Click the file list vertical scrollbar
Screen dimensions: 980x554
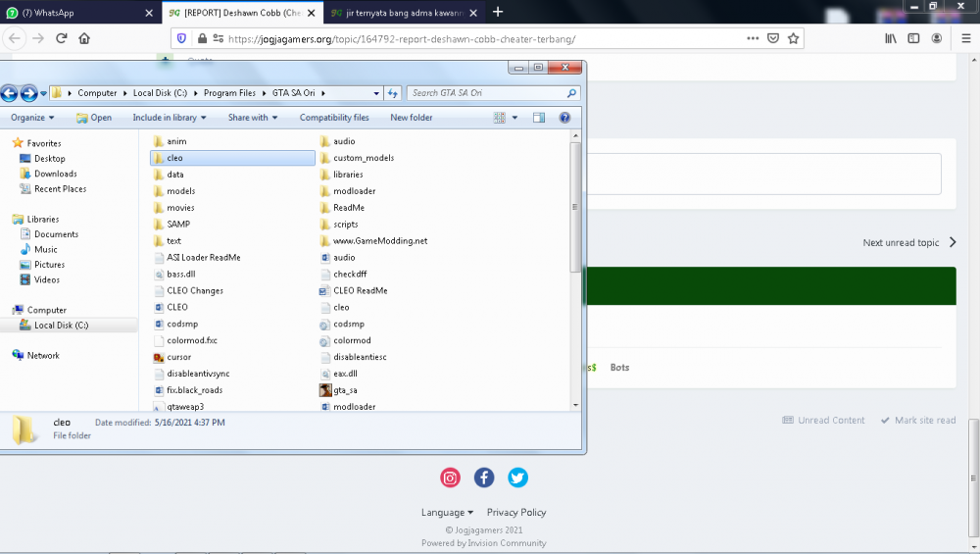[x=575, y=208]
